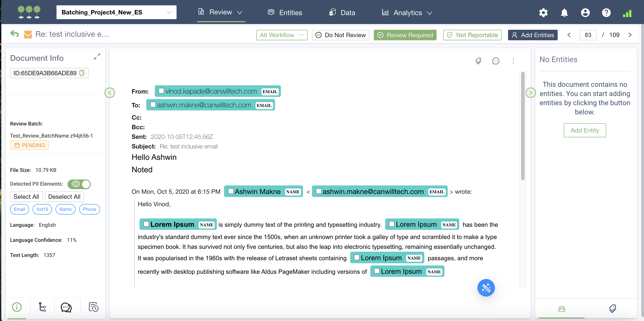The height and width of the screenshot is (321, 644).
Task: Toggle Detected PII Elements visibility switch
Action: click(79, 184)
